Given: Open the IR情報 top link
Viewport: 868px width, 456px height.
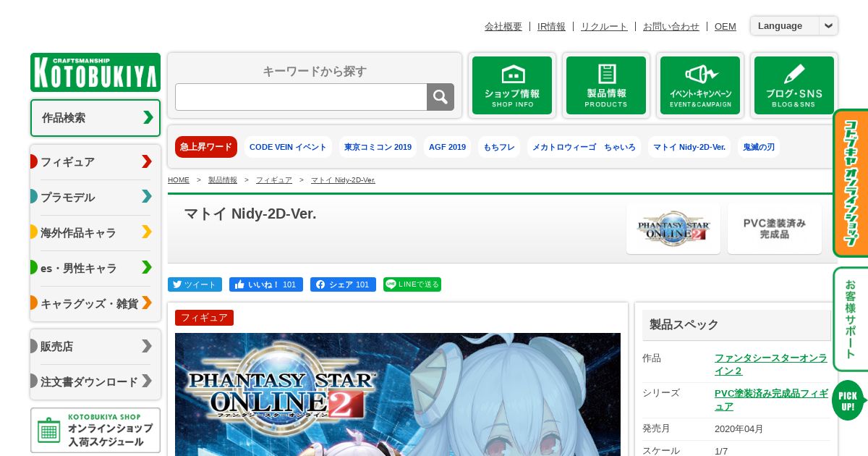Looking at the screenshot, I should coord(551,26).
